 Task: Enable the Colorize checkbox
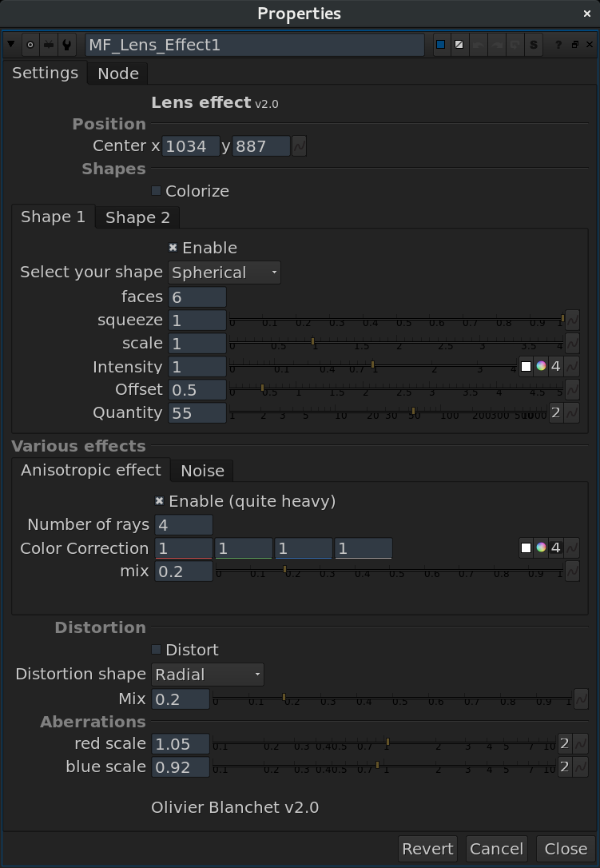pos(157,191)
